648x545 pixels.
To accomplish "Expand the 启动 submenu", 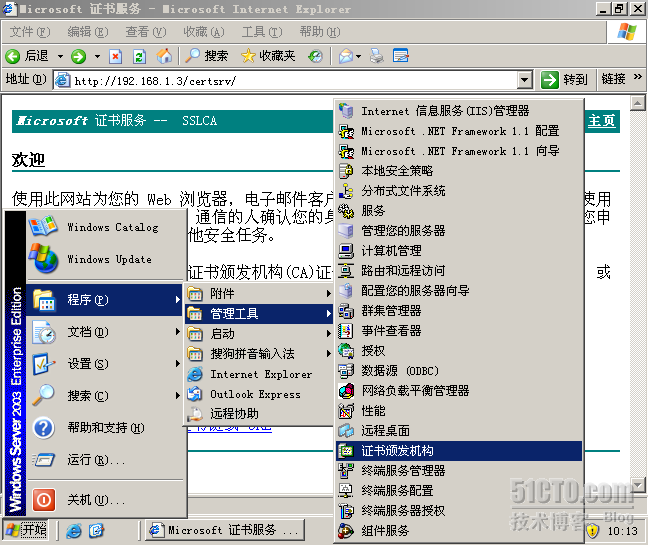I will click(x=259, y=333).
